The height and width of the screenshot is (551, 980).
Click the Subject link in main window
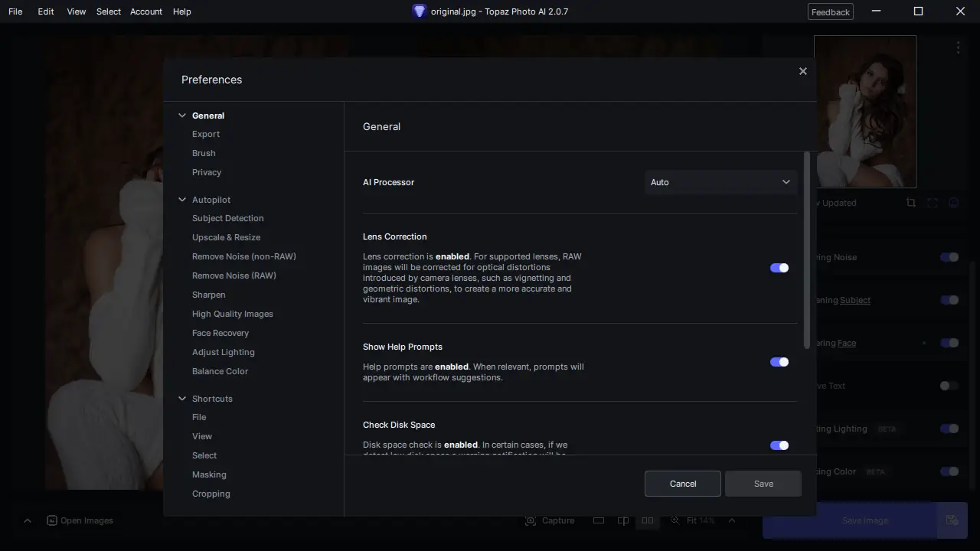(855, 300)
